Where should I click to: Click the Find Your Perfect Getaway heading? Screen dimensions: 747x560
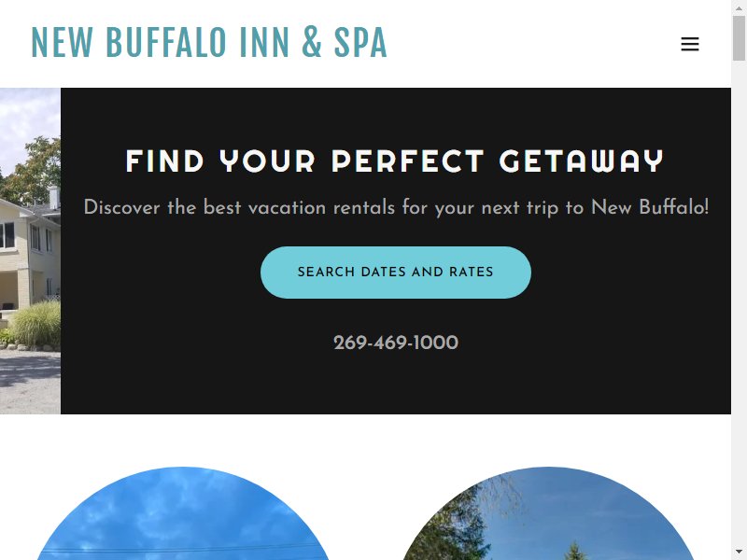[x=394, y=161]
